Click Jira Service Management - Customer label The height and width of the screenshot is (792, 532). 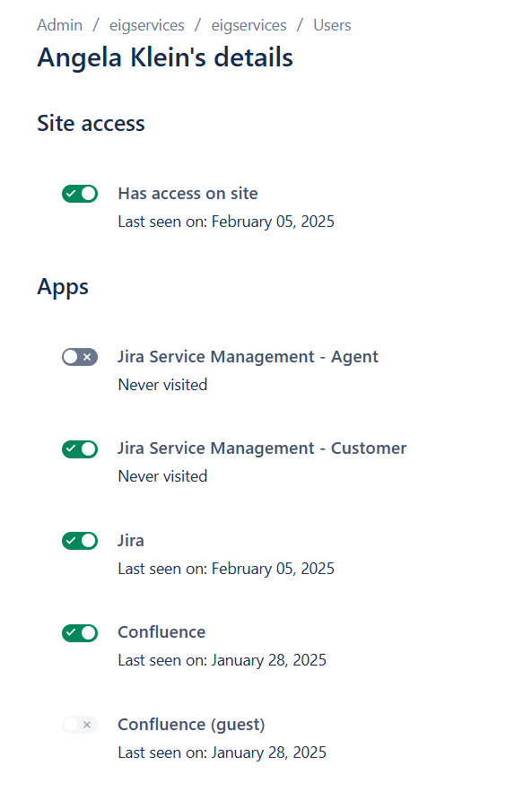(262, 448)
